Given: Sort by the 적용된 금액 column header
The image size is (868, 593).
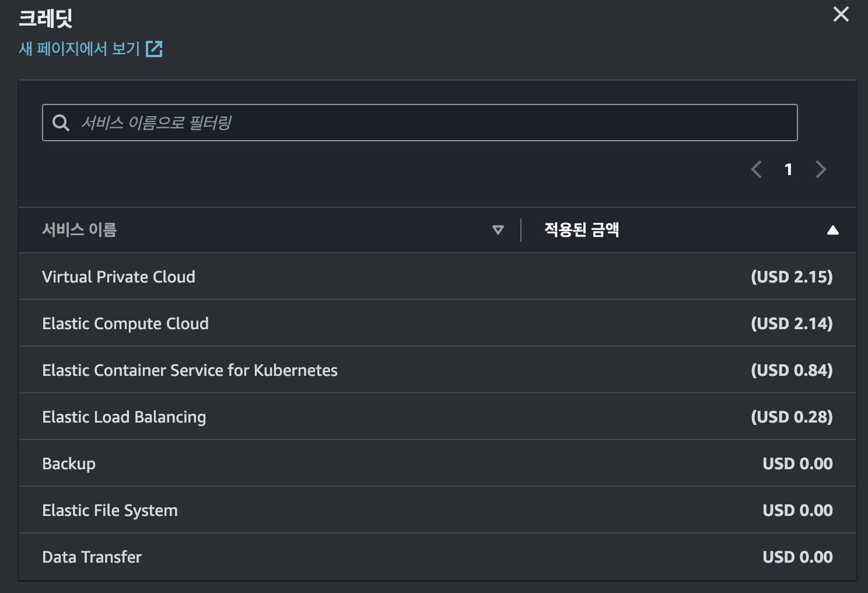Looking at the screenshot, I should tap(581, 230).
